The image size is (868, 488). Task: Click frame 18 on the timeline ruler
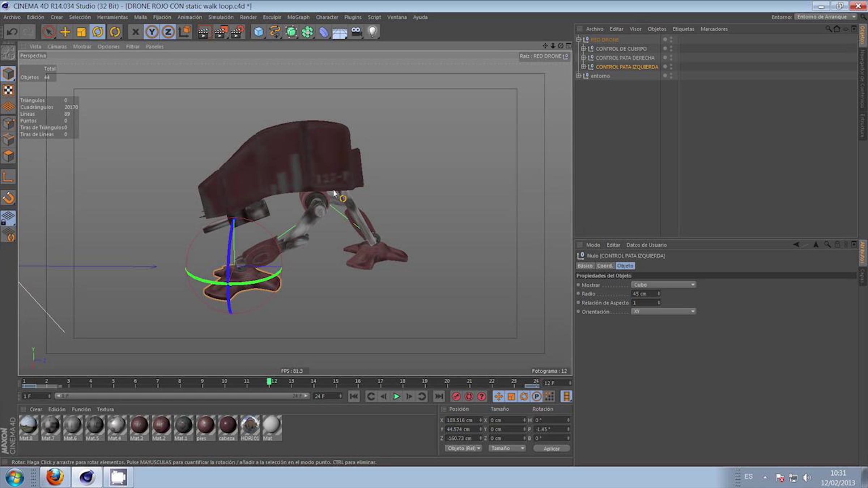click(x=403, y=382)
